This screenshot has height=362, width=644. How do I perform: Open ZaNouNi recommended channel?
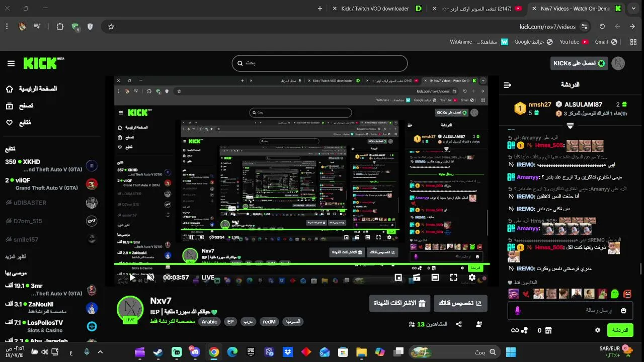point(50,308)
